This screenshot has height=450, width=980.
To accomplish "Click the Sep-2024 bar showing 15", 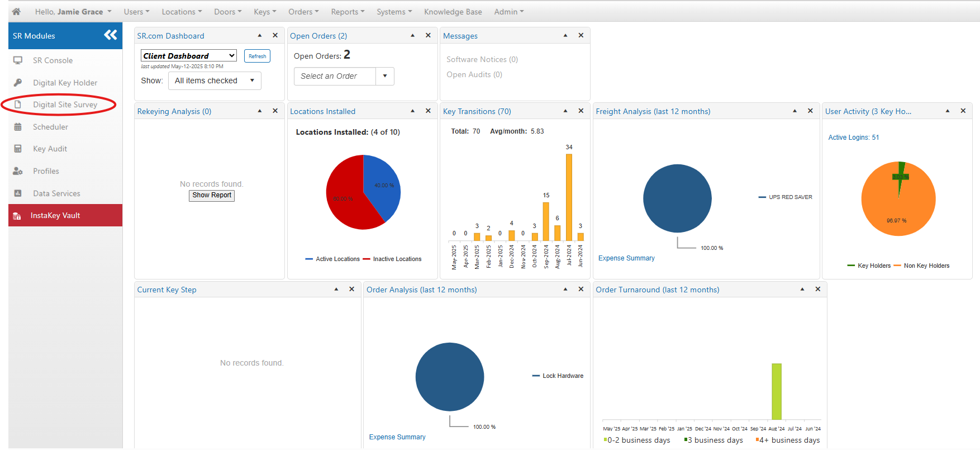I will [x=546, y=221].
